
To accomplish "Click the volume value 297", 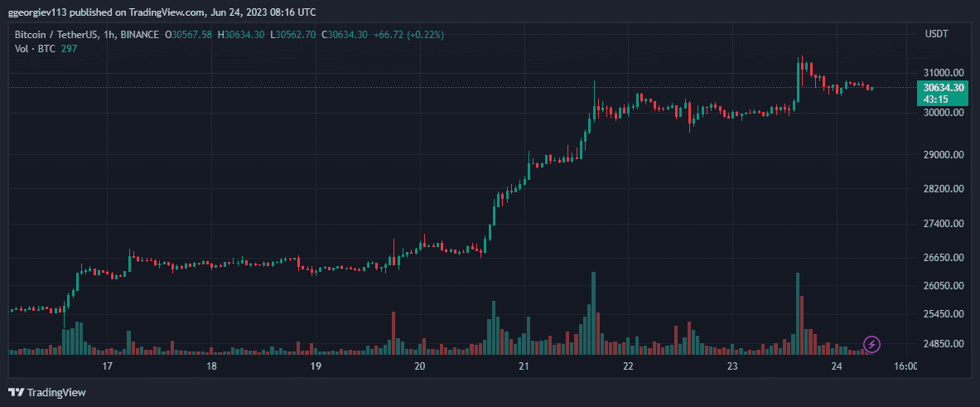I will tap(69, 49).
